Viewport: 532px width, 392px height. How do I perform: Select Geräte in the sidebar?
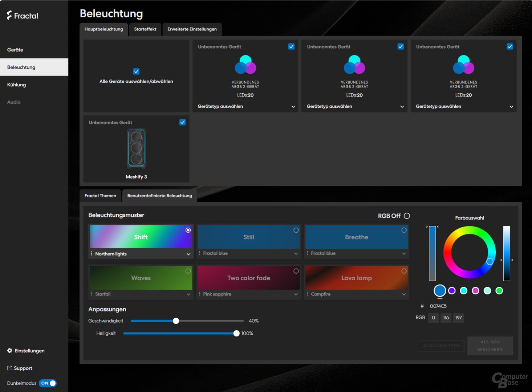pos(15,50)
